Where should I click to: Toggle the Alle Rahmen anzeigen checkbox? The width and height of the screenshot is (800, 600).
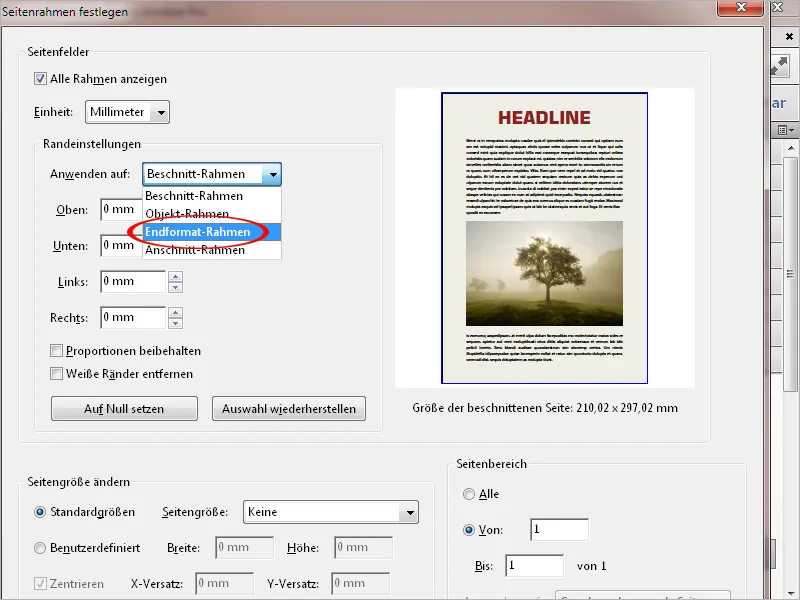click(x=40, y=79)
